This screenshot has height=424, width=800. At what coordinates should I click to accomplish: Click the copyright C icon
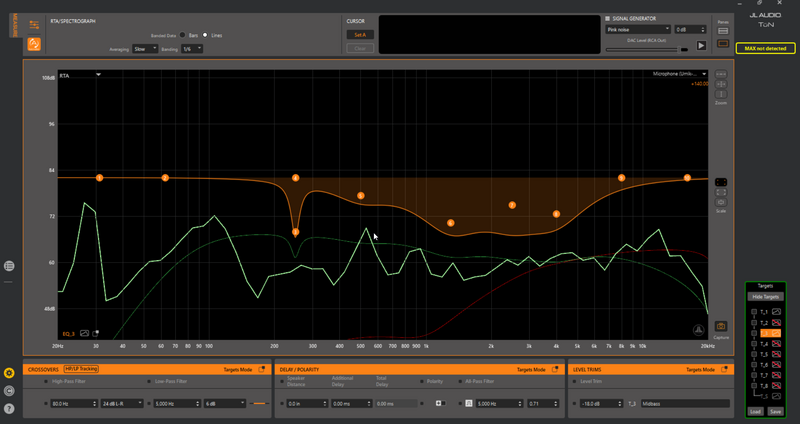9,391
